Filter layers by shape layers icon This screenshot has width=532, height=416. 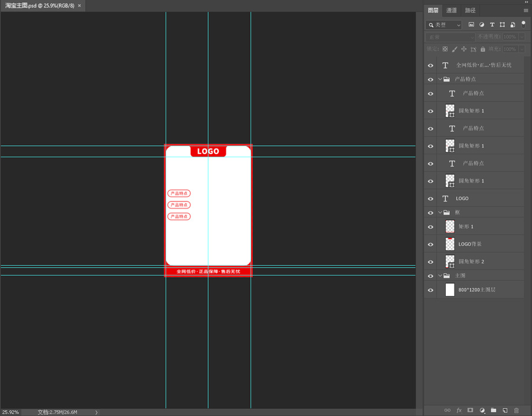coord(502,24)
